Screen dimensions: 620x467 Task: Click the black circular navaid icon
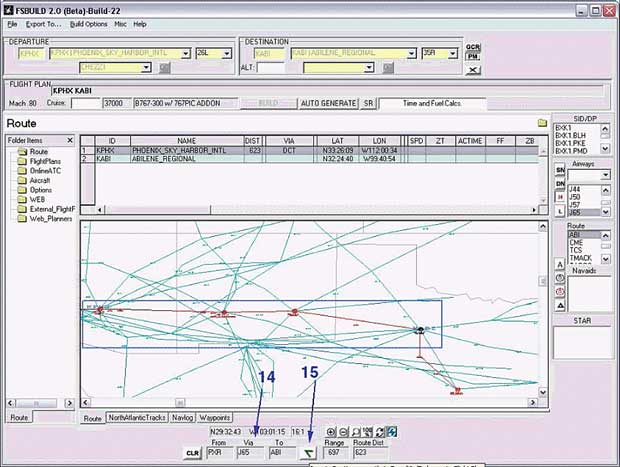click(x=560, y=278)
